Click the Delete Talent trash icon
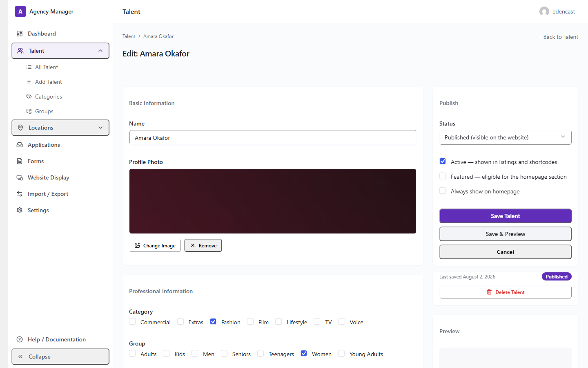 pos(489,292)
